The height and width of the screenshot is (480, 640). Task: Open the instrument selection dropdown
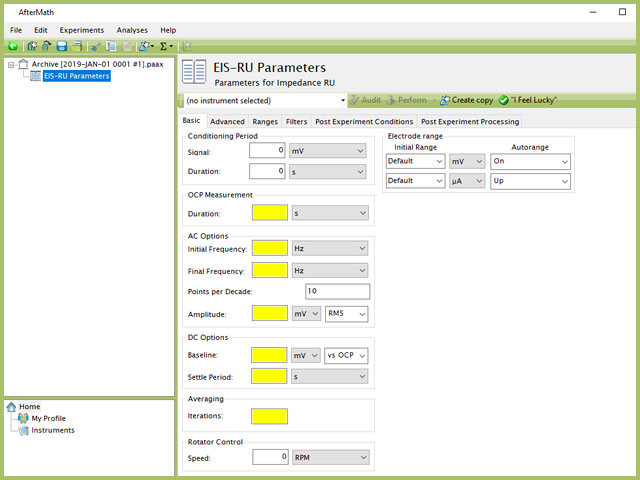(264, 100)
